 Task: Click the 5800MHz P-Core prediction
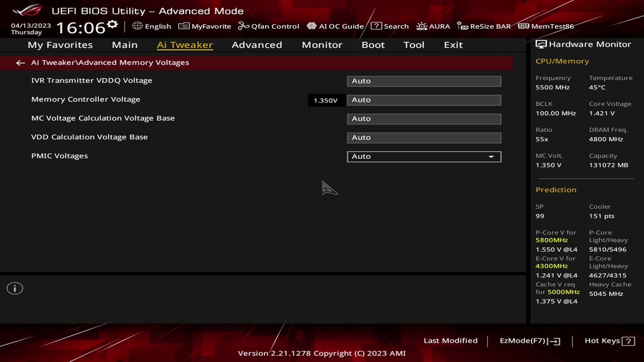coord(551,240)
